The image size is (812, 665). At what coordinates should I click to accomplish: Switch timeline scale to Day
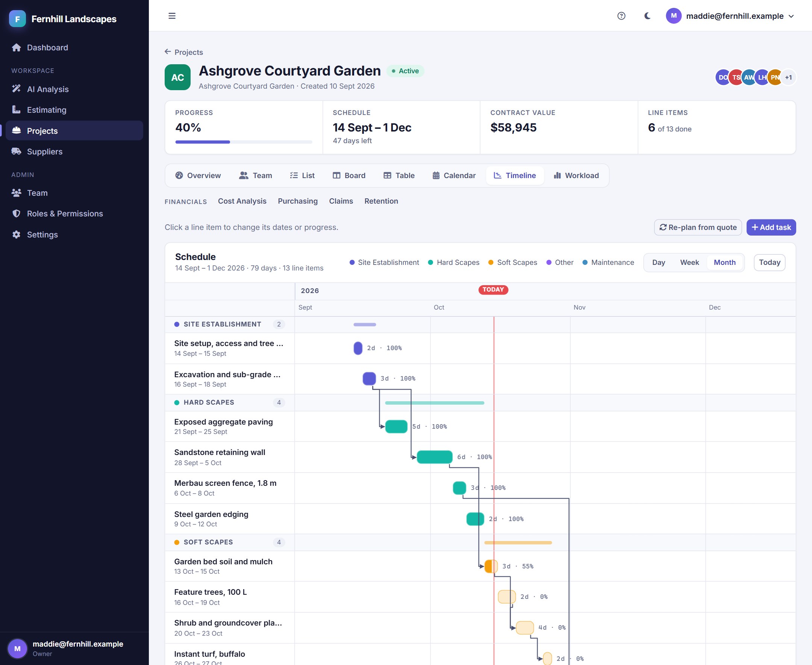point(658,262)
